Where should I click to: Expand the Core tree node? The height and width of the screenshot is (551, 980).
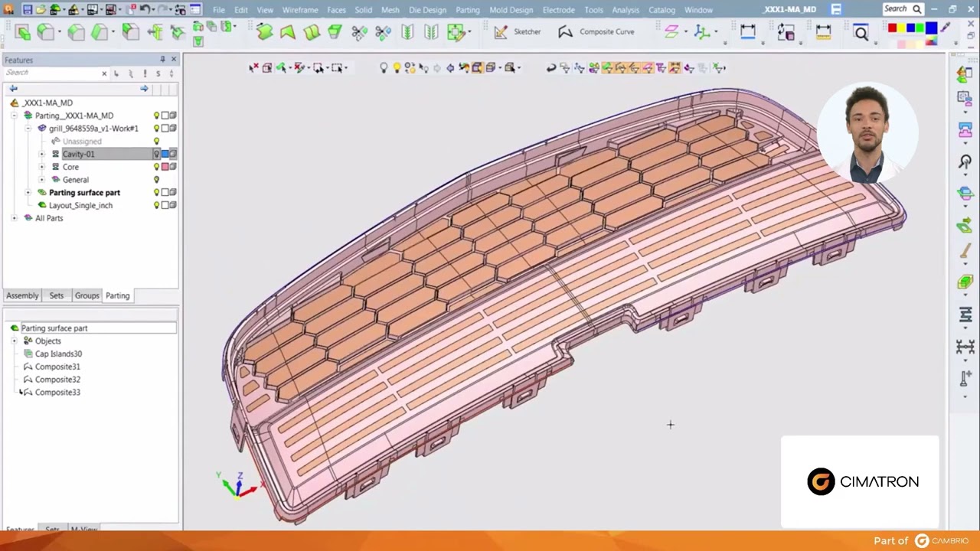[42, 167]
